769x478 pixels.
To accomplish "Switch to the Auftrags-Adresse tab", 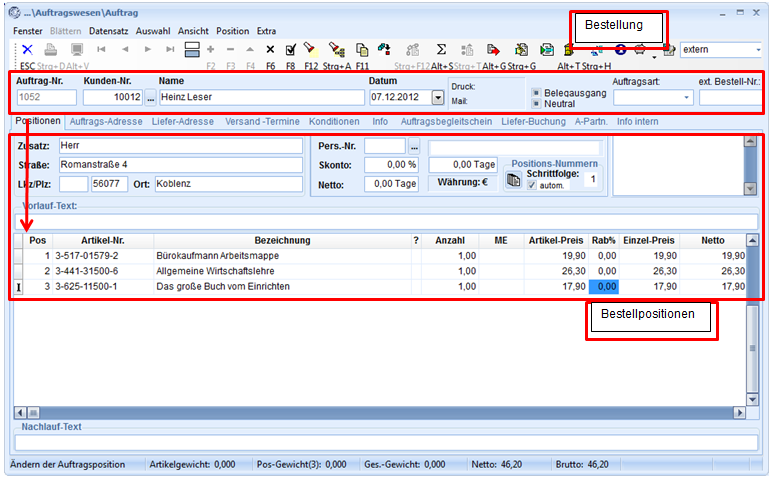I will (x=106, y=122).
